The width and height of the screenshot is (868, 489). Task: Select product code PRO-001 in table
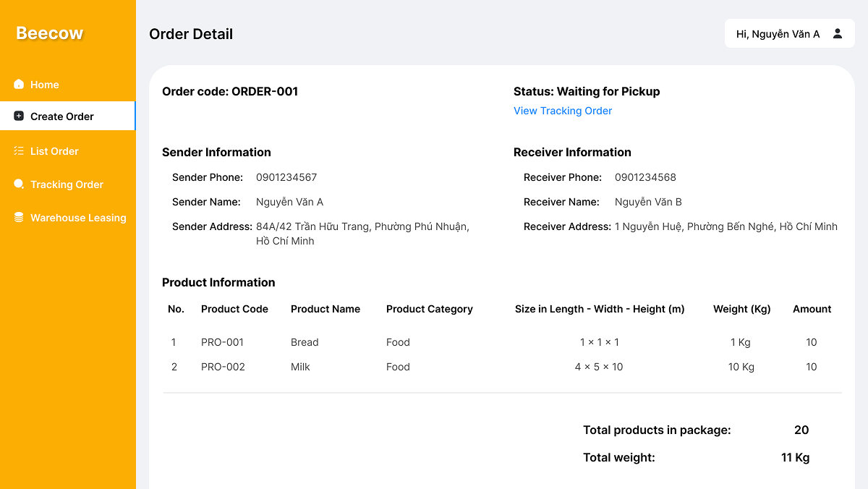[222, 342]
